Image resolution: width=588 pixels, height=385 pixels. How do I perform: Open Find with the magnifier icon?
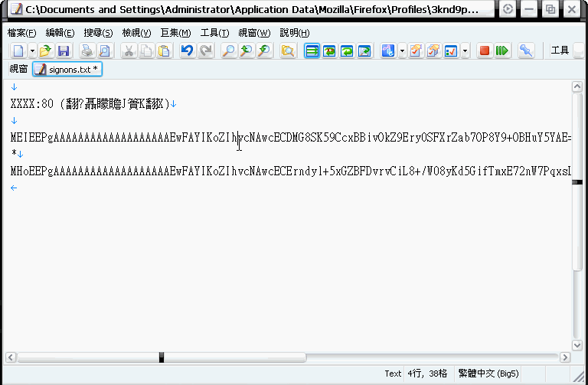228,51
